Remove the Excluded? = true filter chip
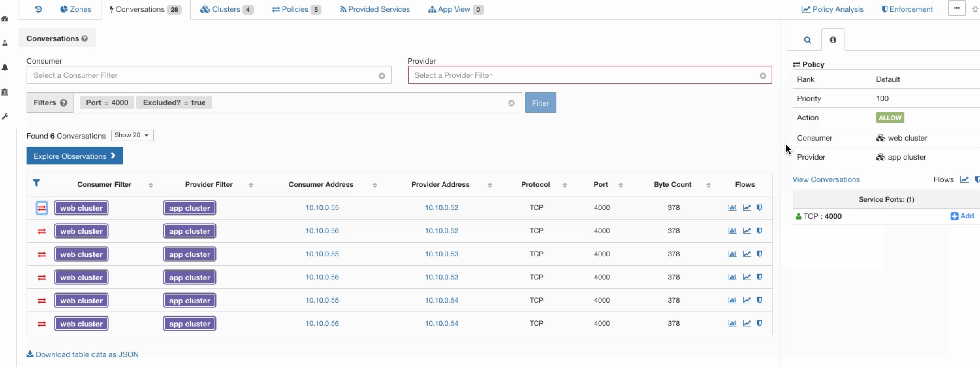 pyautogui.click(x=174, y=102)
